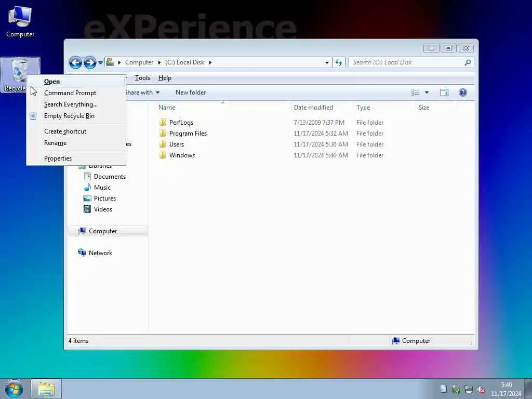Choose Search Everything... from the context menu
532x399 pixels.
[76, 104]
